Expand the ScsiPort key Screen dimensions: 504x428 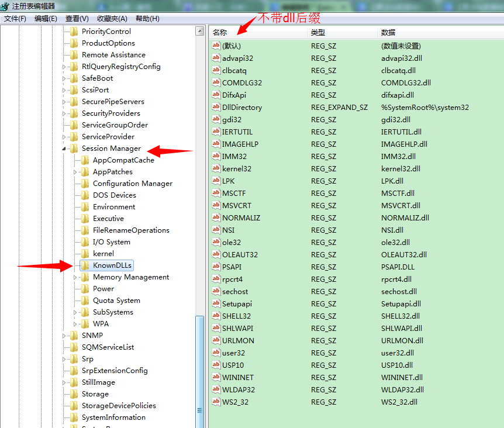click(x=64, y=90)
